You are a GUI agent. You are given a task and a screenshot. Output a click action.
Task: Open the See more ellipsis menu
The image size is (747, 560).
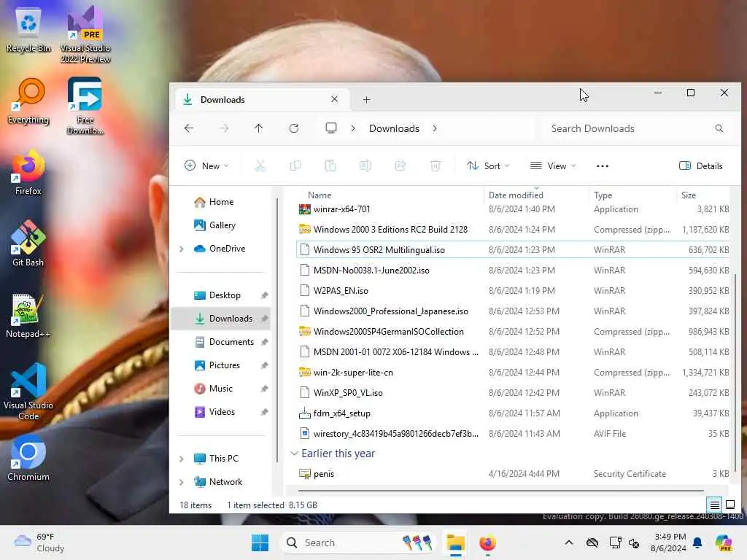tap(602, 166)
